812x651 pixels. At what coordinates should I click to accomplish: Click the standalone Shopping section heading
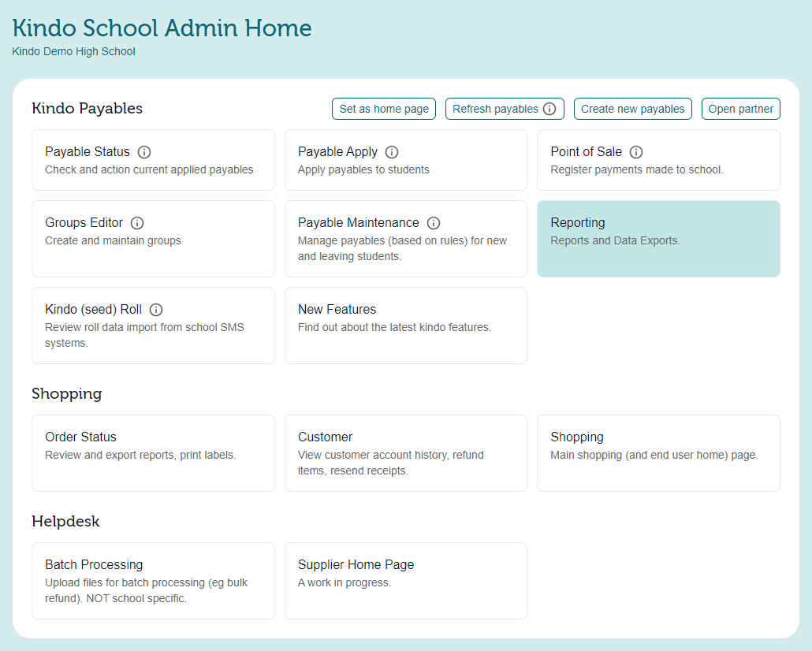67,393
